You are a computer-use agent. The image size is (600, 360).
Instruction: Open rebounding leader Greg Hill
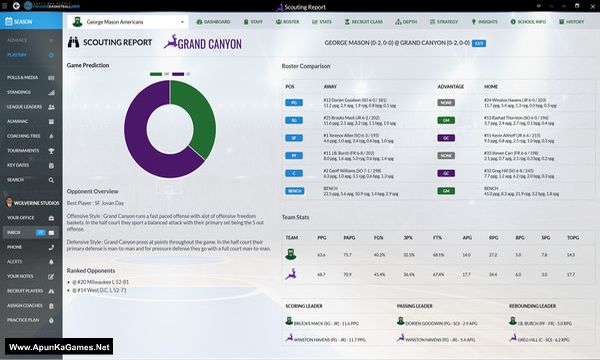(543, 339)
